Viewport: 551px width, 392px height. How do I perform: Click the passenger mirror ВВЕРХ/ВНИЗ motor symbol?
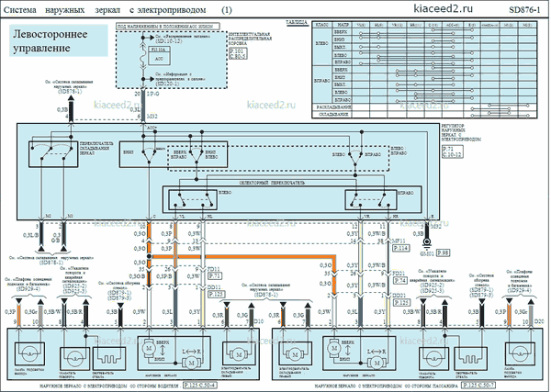point(334,349)
